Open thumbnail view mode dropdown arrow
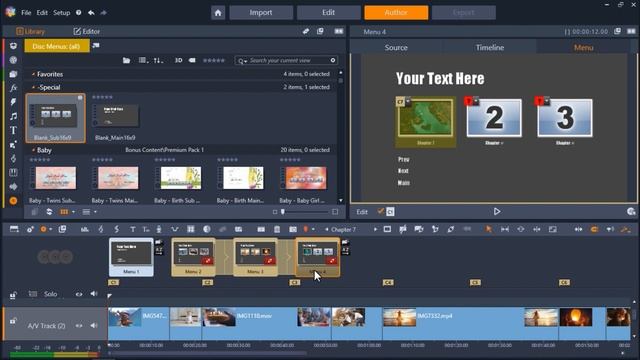640x360 pixels. [x=73, y=212]
